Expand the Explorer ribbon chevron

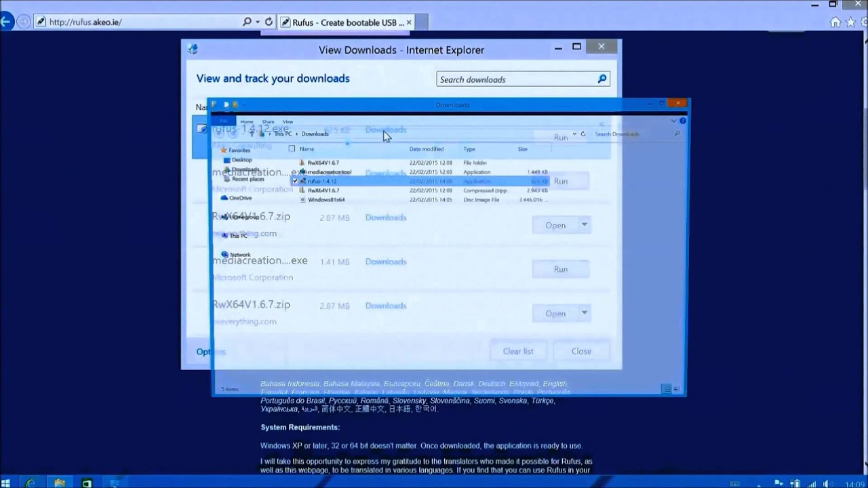click(673, 121)
